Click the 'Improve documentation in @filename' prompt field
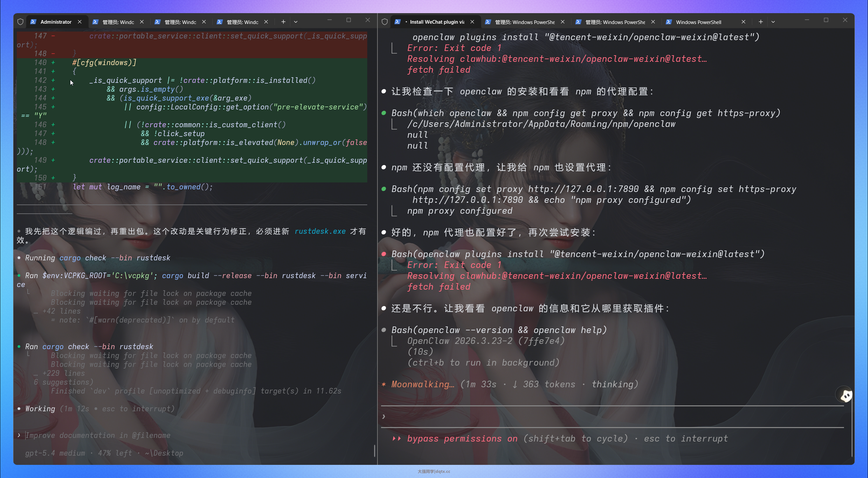The width and height of the screenshot is (868, 478). pyautogui.click(x=98, y=435)
